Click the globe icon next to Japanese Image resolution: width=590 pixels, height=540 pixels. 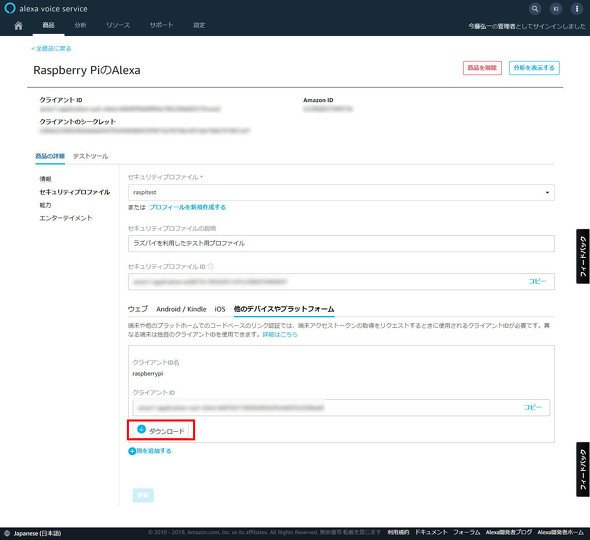7,533
